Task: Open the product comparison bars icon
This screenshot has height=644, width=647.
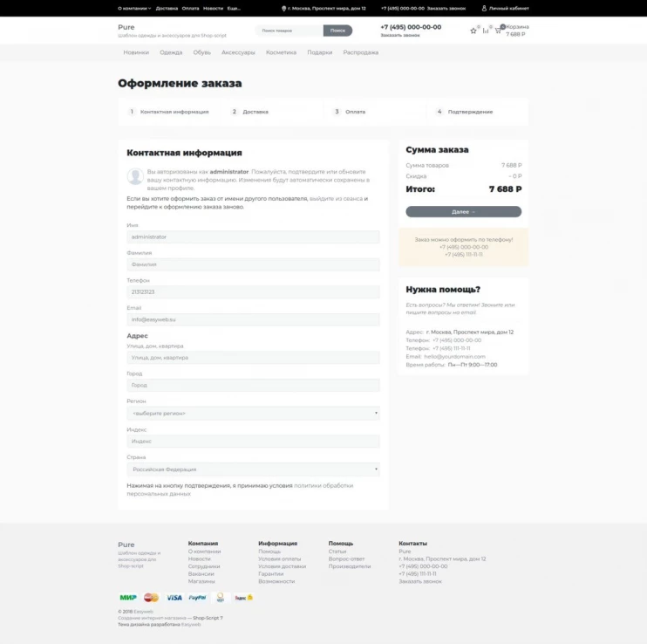Action: tap(486, 31)
